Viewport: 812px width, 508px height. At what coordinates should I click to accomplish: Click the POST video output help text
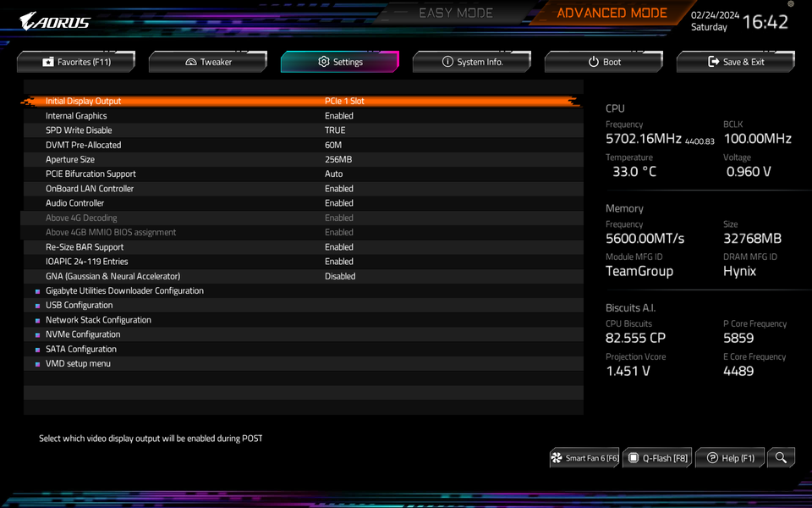coord(151,439)
